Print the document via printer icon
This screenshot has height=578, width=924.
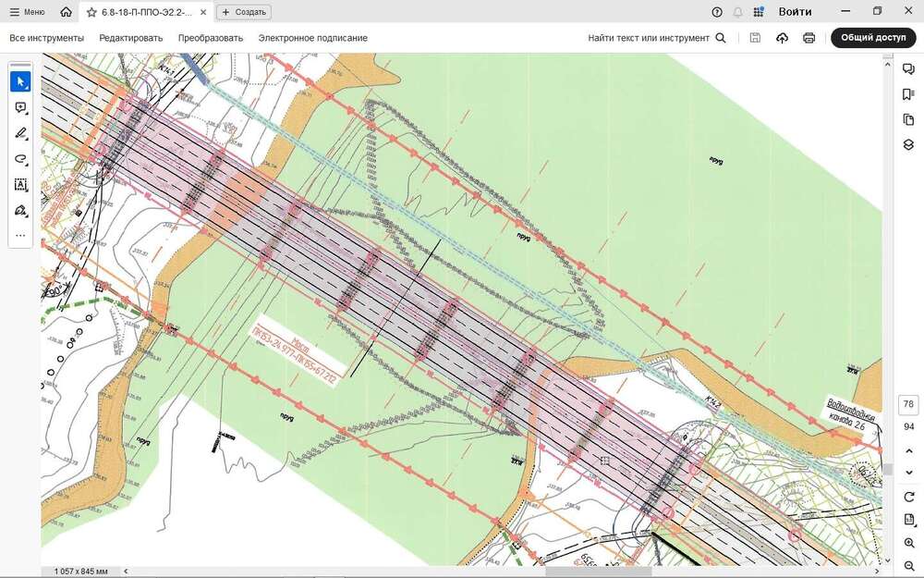click(x=809, y=38)
